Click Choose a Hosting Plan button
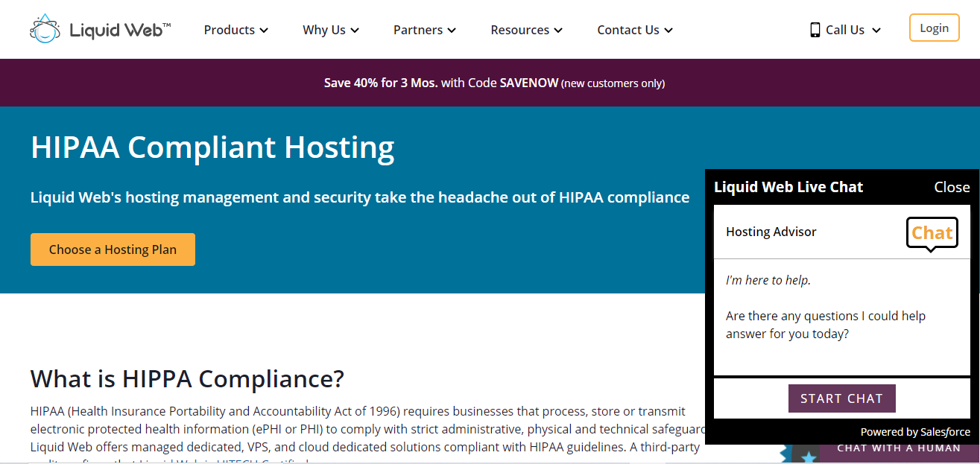 tap(113, 250)
